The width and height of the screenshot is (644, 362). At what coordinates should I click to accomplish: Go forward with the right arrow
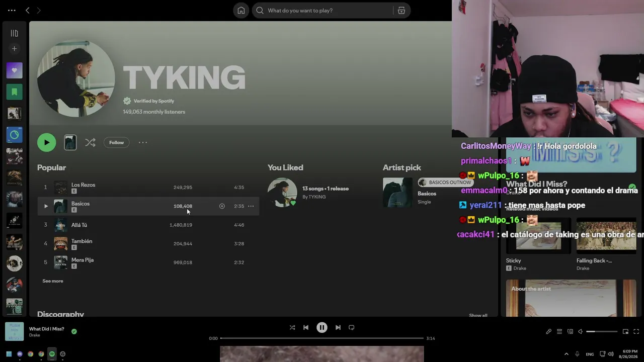(x=39, y=10)
